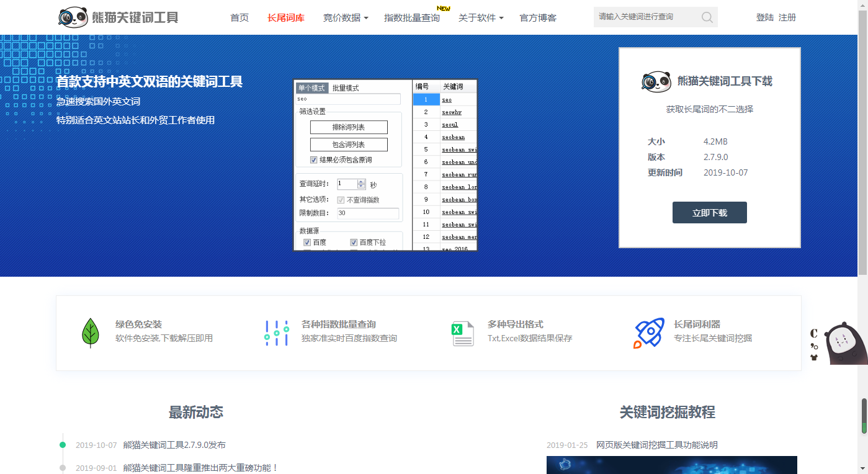Toggle the 结果必须包含原词 checkbox
868x474 pixels.
click(314, 159)
